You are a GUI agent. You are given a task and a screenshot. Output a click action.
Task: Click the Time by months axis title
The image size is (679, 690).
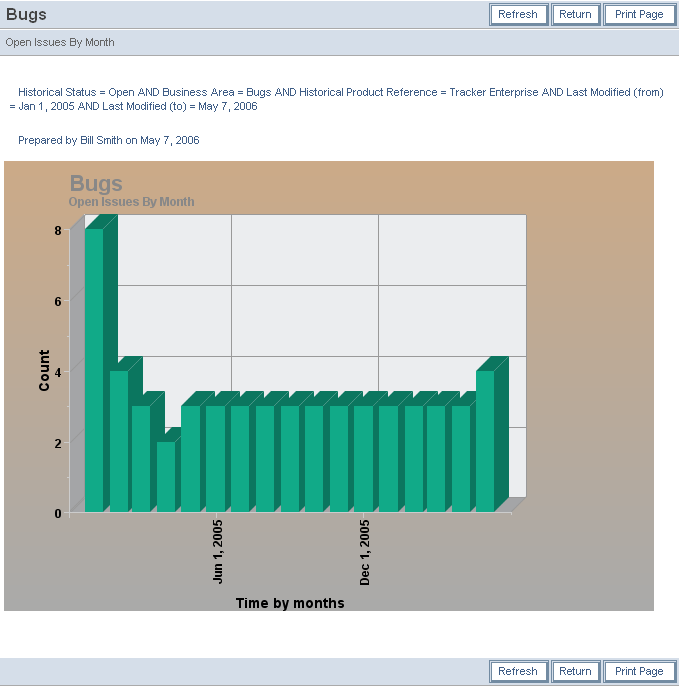click(290, 603)
